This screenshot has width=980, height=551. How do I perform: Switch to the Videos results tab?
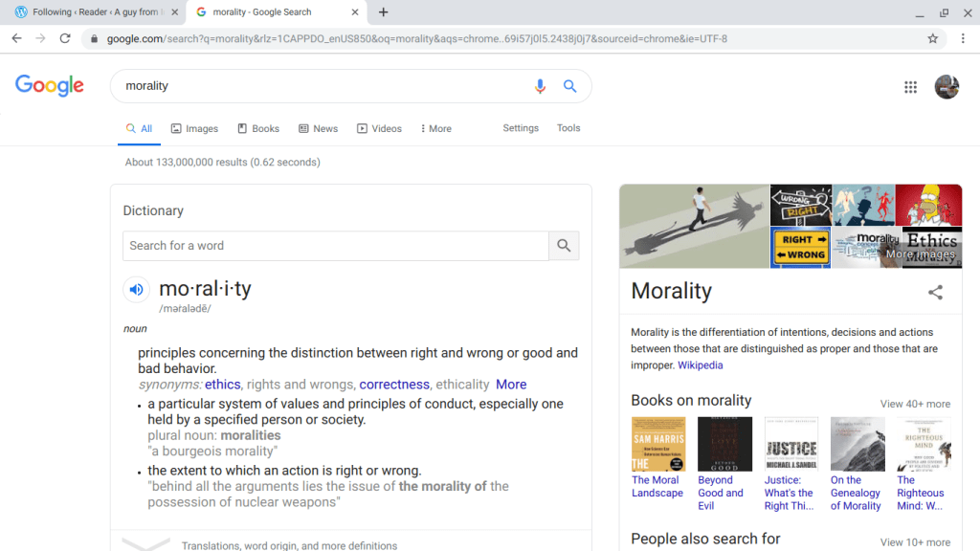379,128
